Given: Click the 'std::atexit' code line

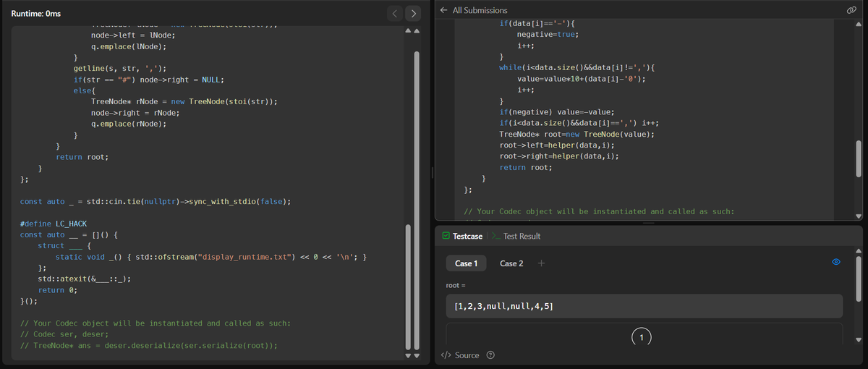Looking at the screenshot, I should (x=84, y=279).
